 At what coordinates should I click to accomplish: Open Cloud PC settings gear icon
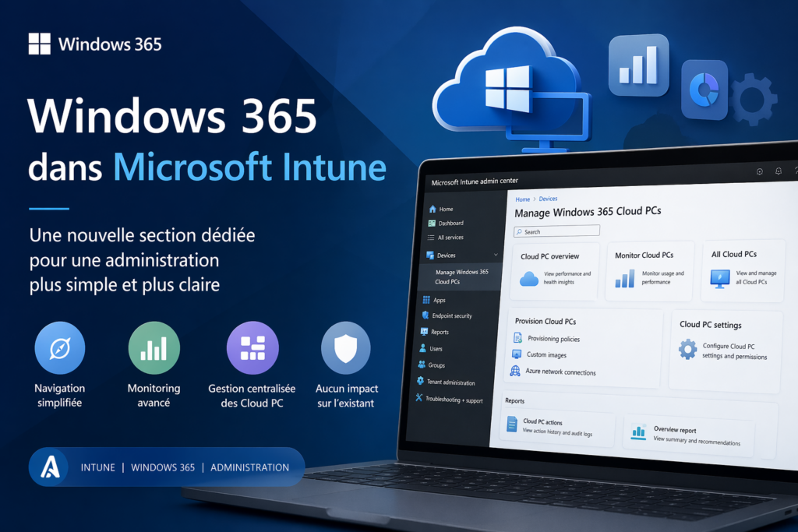[x=687, y=350]
